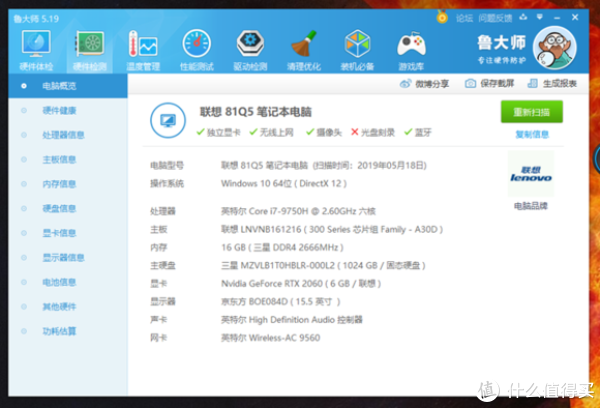Open 清理优化 cleanup optimization broom icon
The image size is (600, 408).
tap(304, 51)
